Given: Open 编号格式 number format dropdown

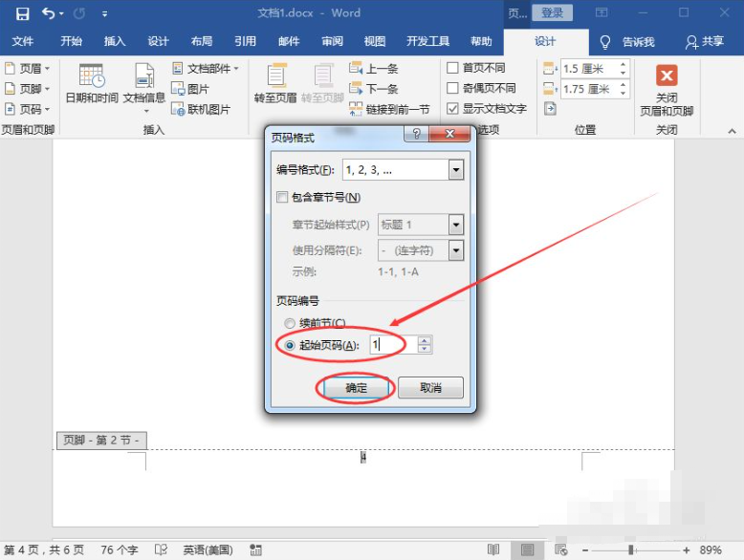Looking at the screenshot, I should pyautogui.click(x=456, y=170).
